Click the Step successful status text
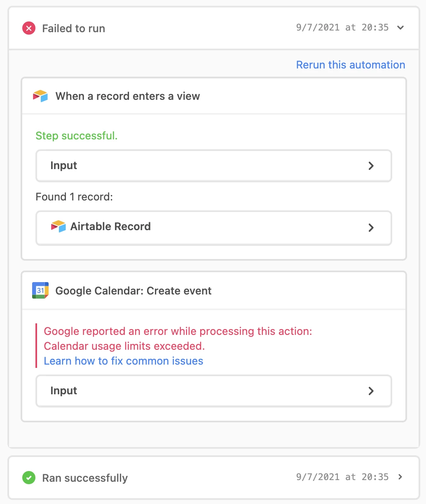The image size is (426, 504). point(77,136)
